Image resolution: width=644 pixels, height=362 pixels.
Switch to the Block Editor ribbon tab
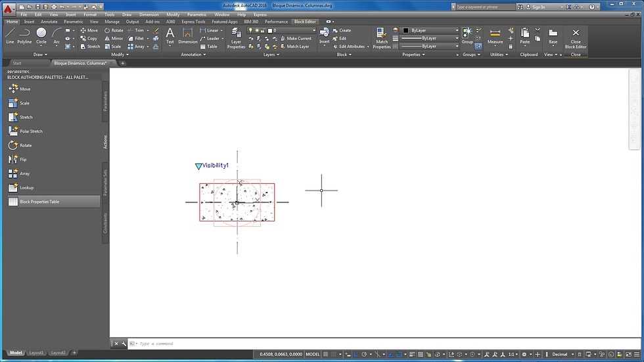(305, 22)
